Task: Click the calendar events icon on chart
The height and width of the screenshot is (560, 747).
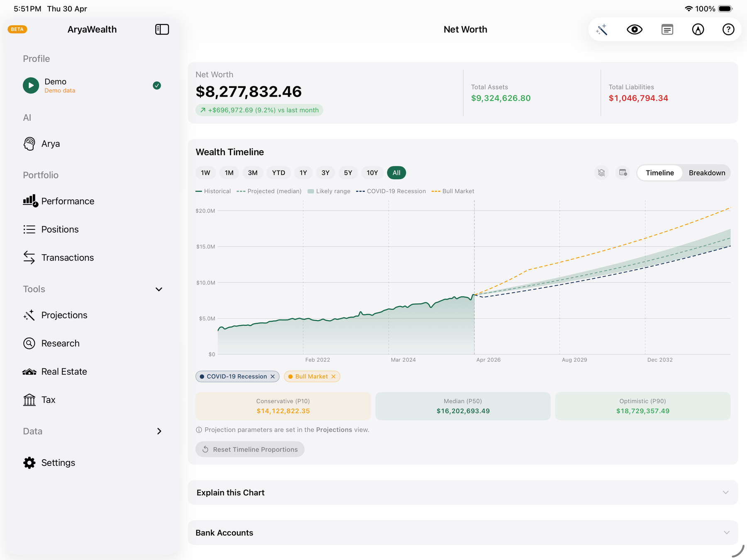Action: tap(623, 173)
